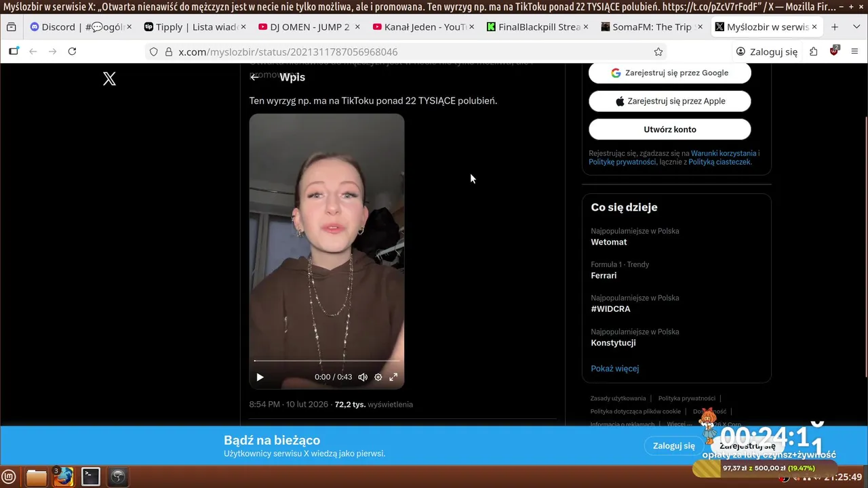Image resolution: width=868 pixels, height=488 pixels.
Task: Click Utwórz konto button
Action: pos(670,129)
